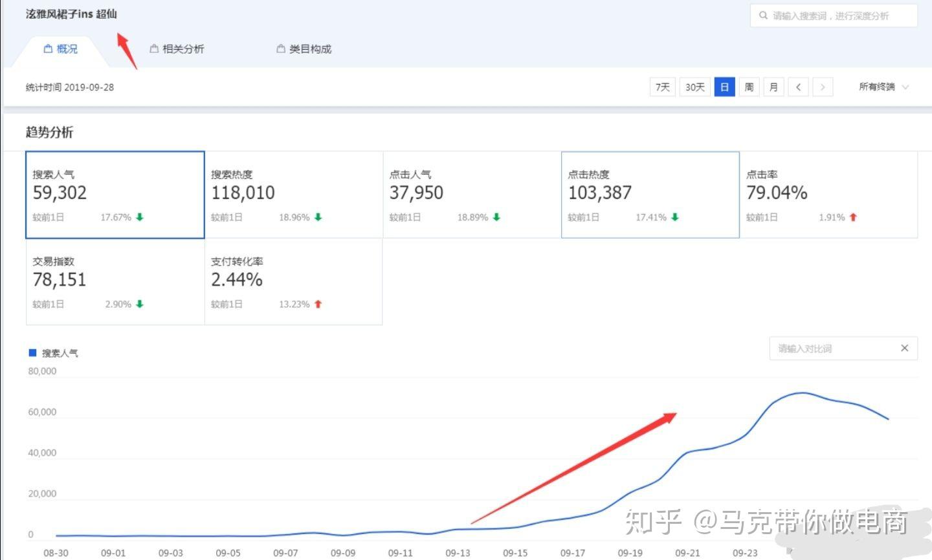Open the 相关分析 tab
The image size is (932, 560).
point(177,49)
